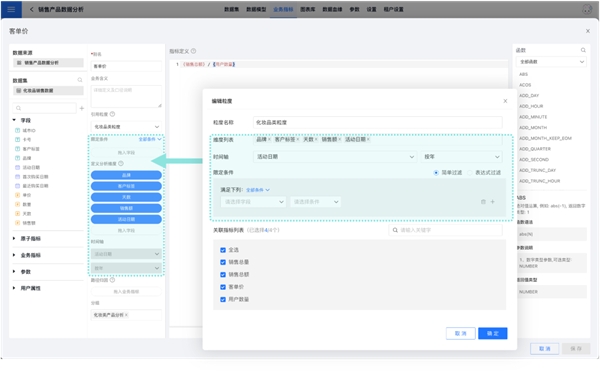Click the 业务含义 description textarea
The width and height of the screenshot is (600, 376).
pos(126,96)
